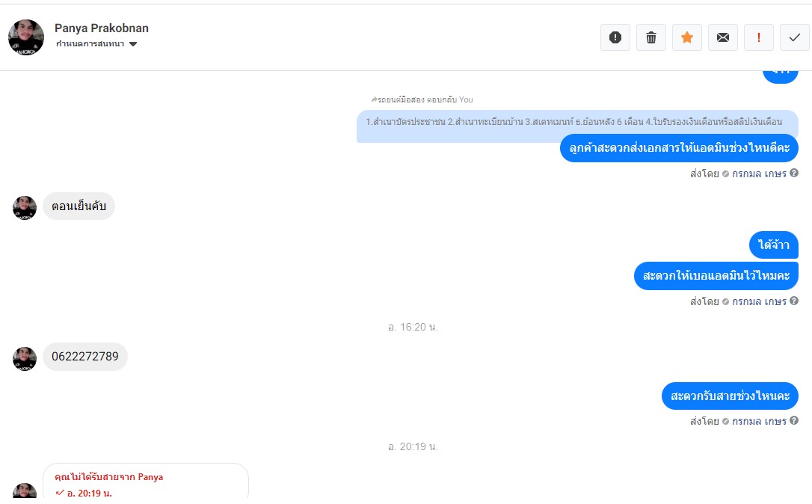
Task: Delete conversation with the trash icon
Action: point(651,37)
